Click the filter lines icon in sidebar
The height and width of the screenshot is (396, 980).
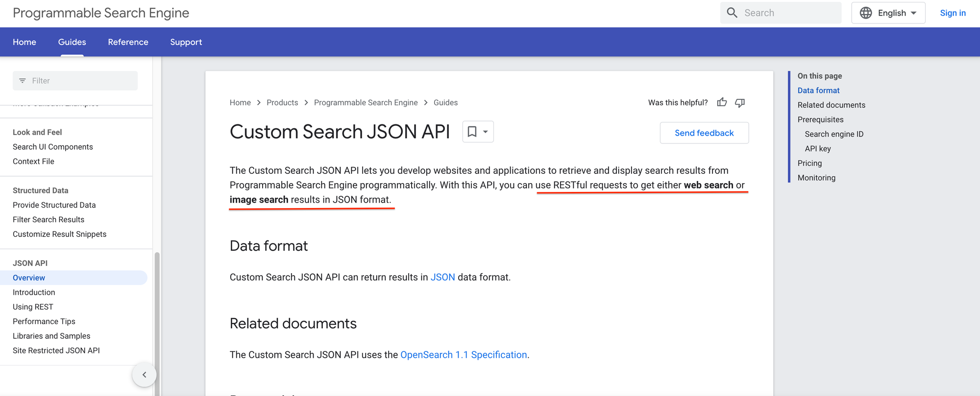(23, 81)
